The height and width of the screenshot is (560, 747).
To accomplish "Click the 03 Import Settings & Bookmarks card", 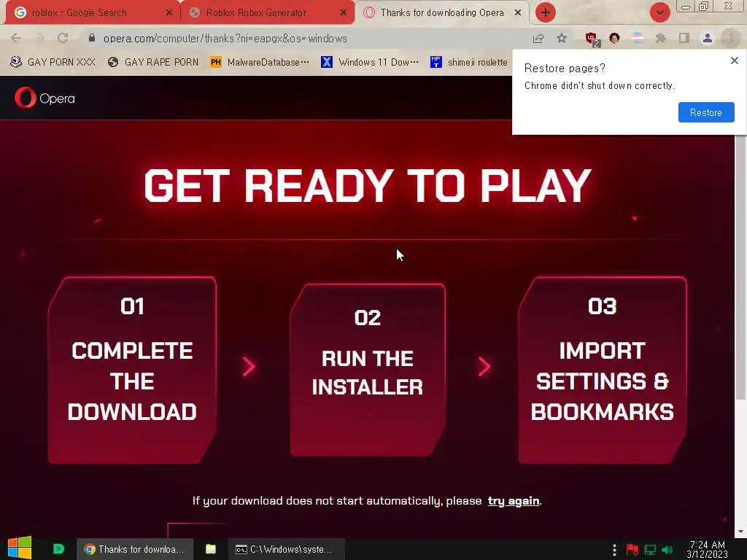I will click(602, 370).
